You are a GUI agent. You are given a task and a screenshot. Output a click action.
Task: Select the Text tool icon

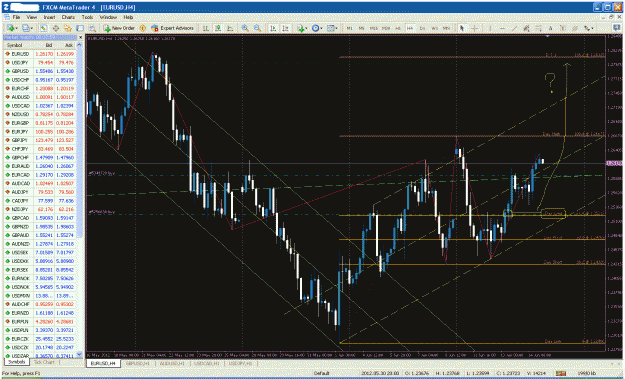[x=550, y=28]
